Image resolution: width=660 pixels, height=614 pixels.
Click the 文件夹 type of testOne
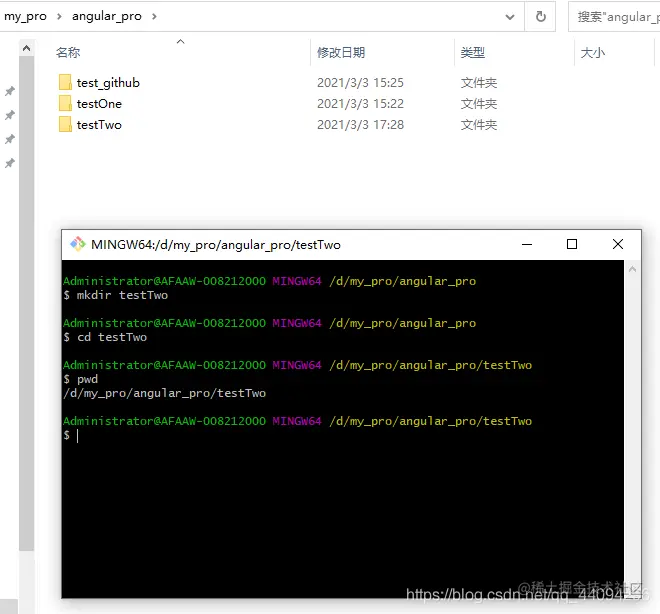[x=479, y=104]
